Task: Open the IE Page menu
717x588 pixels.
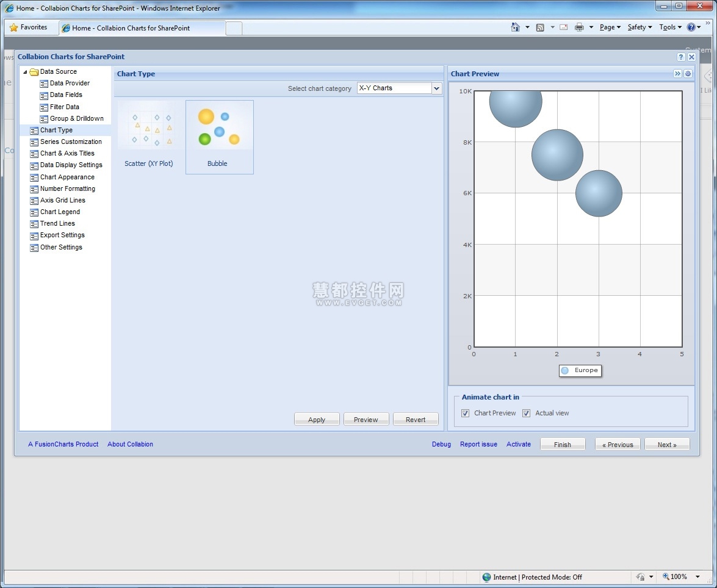Action: click(610, 27)
